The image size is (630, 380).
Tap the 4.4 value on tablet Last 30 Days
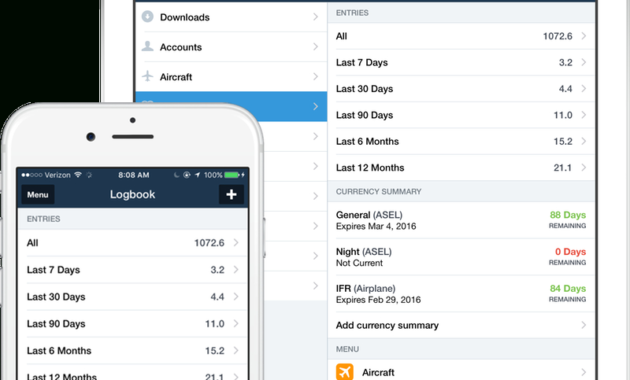(565, 89)
